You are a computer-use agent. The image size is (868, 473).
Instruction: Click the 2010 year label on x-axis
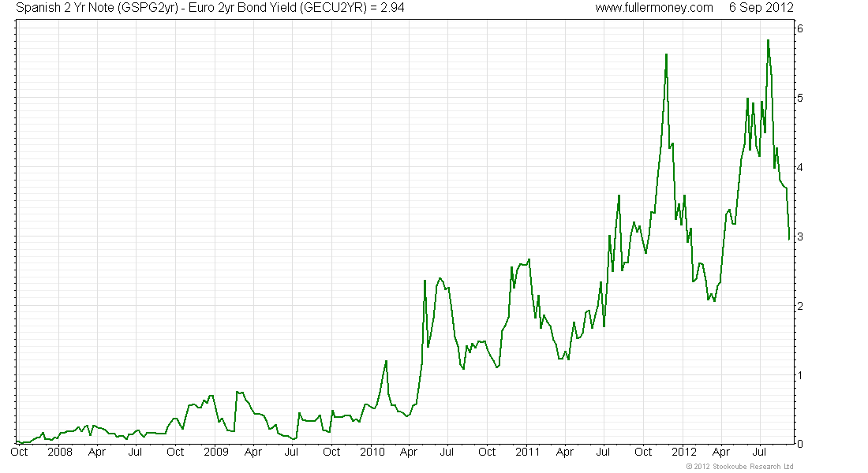(372, 452)
